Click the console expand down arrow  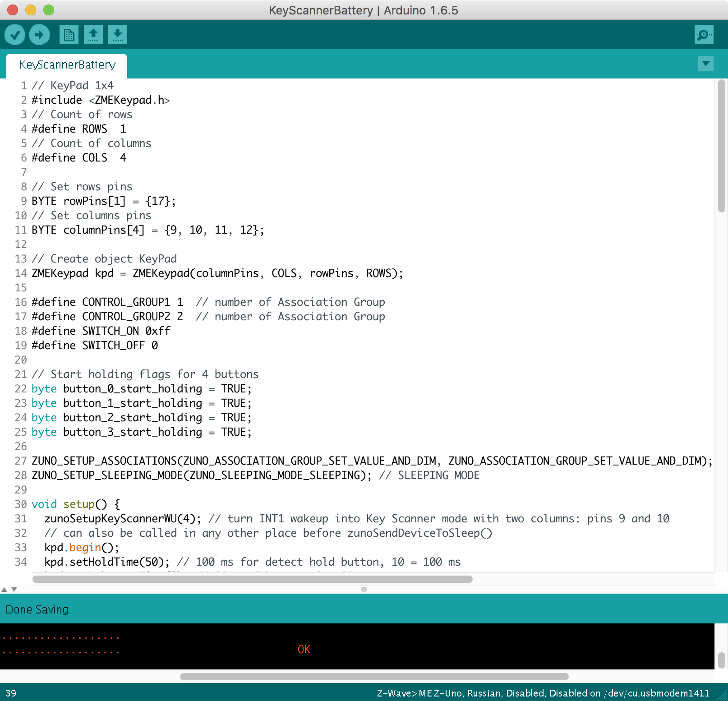pyautogui.click(x=14, y=590)
